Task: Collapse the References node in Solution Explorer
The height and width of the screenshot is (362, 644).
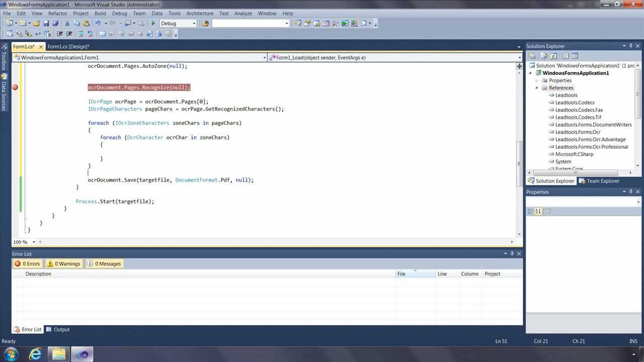Action: pyautogui.click(x=537, y=88)
